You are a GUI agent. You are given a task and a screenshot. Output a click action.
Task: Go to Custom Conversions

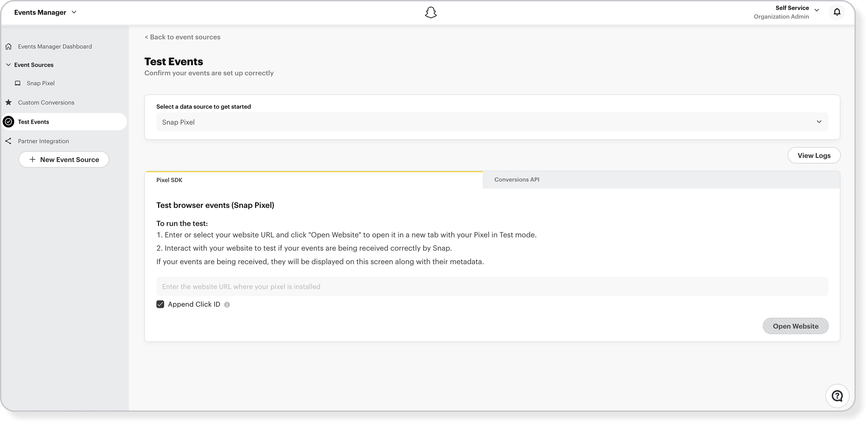click(46, 103)
